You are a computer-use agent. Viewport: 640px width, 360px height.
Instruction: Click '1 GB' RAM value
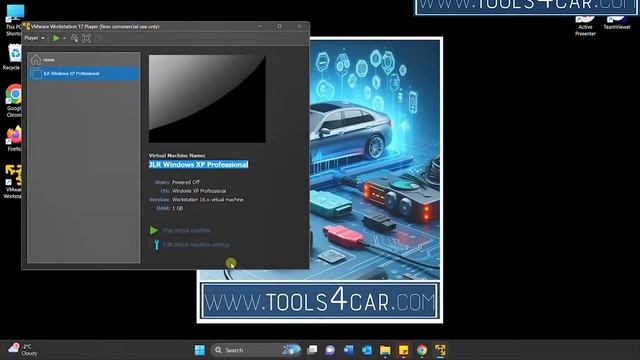[178, 209]
